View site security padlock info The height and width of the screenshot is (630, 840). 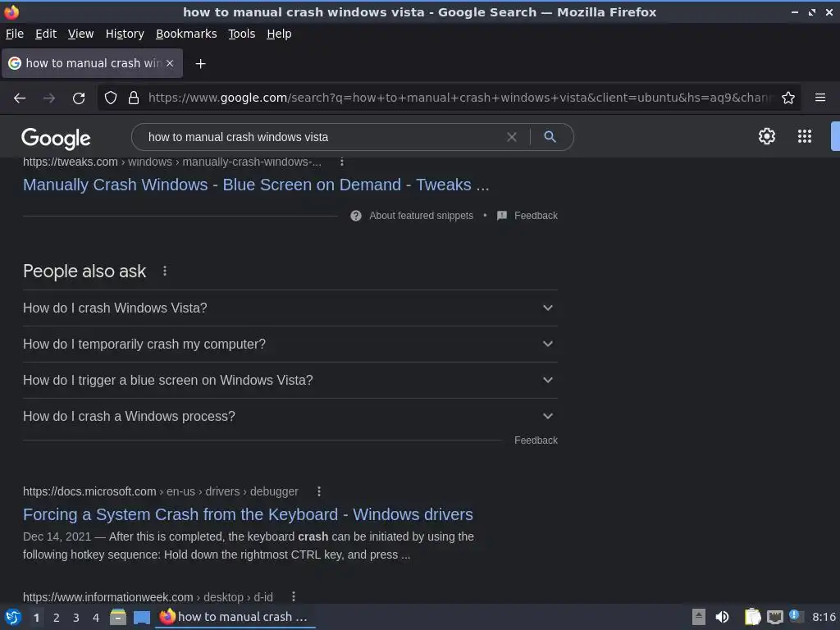point(134,98)
